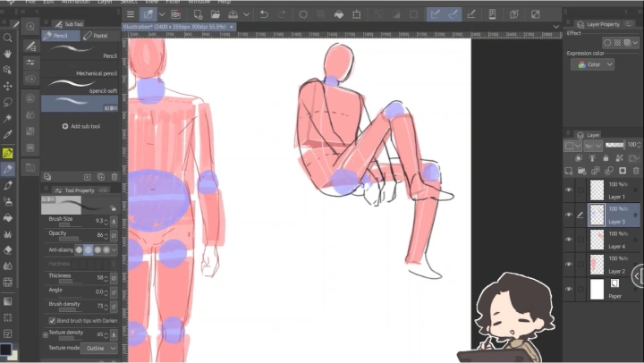This screenshot has height=363, width=644.
Task: Click the new layer icon in Layer panel
Action: (x=569, y=171)
